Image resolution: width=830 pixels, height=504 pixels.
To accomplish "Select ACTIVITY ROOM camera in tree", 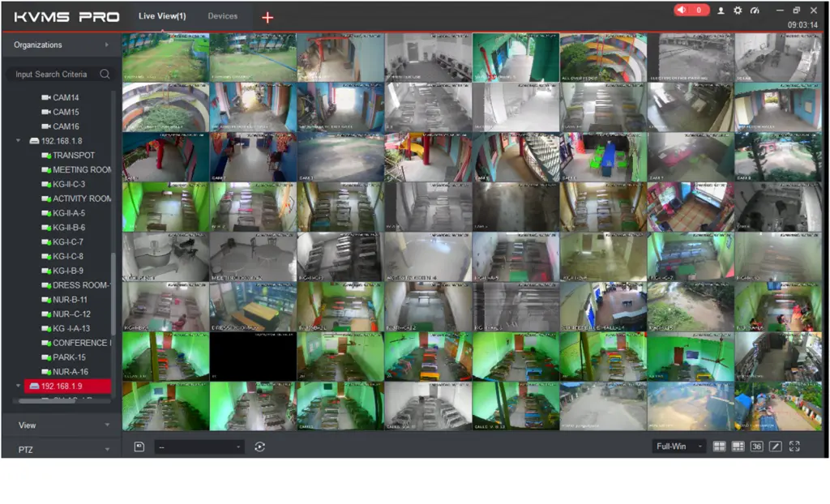I will click(x=82, y=199).
